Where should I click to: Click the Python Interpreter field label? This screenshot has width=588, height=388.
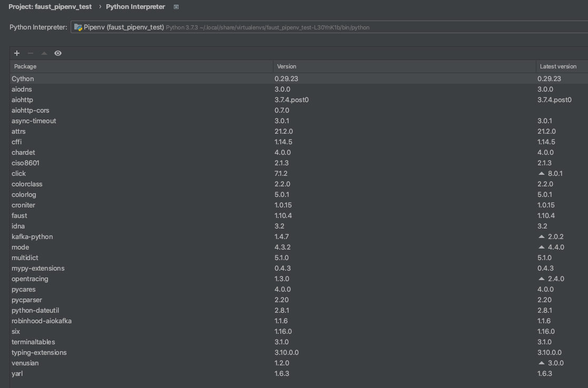(x=38, y=27)
